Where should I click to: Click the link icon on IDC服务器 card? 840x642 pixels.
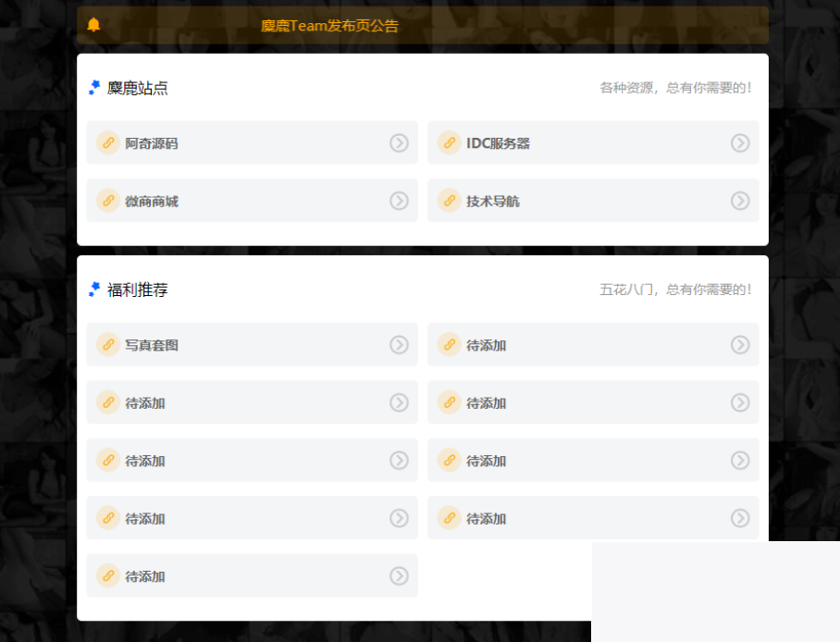pyautogui.click(x=449, y=143)
